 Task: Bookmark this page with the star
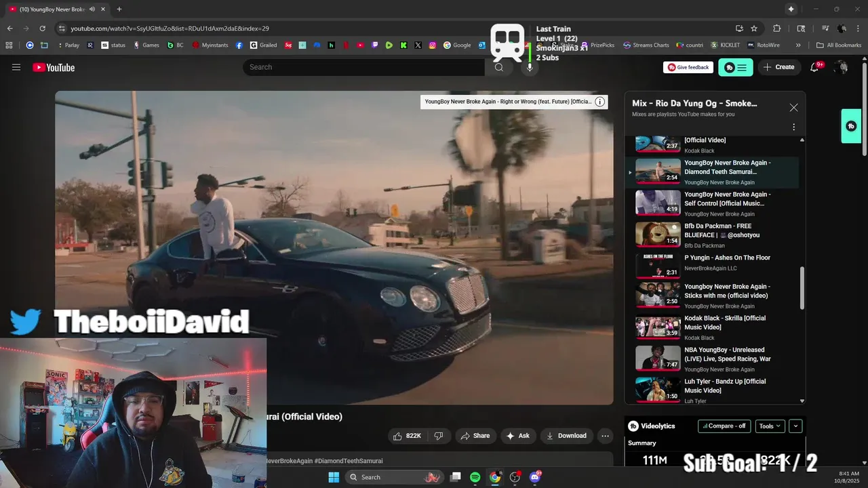[754, 28]
